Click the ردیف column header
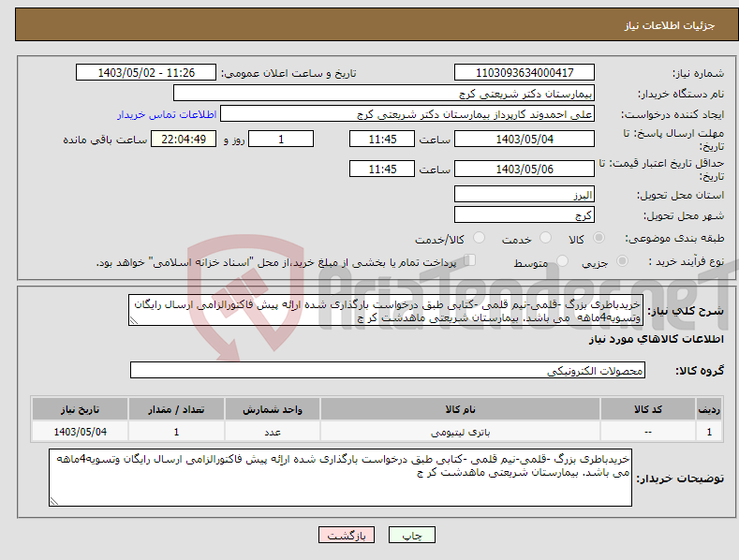739x560 pixels. tap(709, 409)
